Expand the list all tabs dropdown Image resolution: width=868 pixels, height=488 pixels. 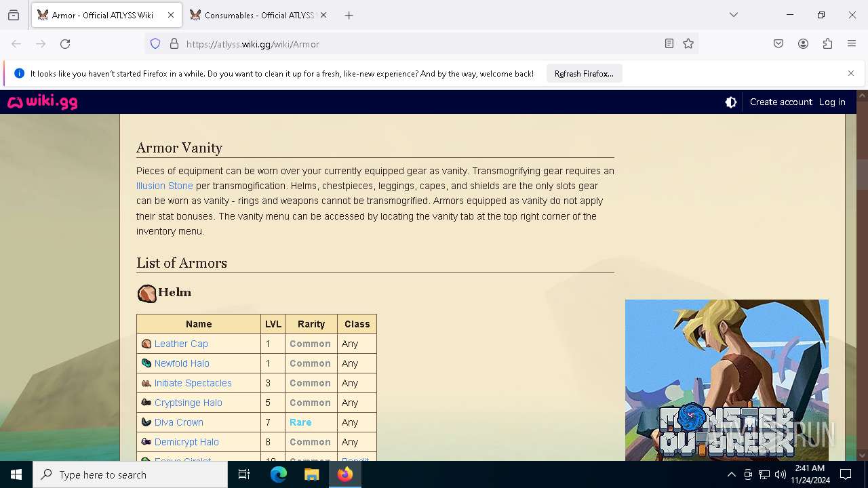(x=734, y=15)
